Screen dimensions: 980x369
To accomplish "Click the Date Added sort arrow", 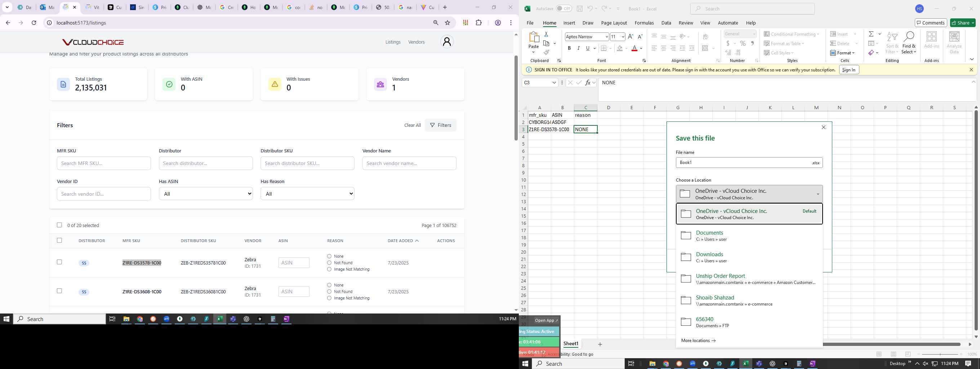I will (x=417, y=241).
